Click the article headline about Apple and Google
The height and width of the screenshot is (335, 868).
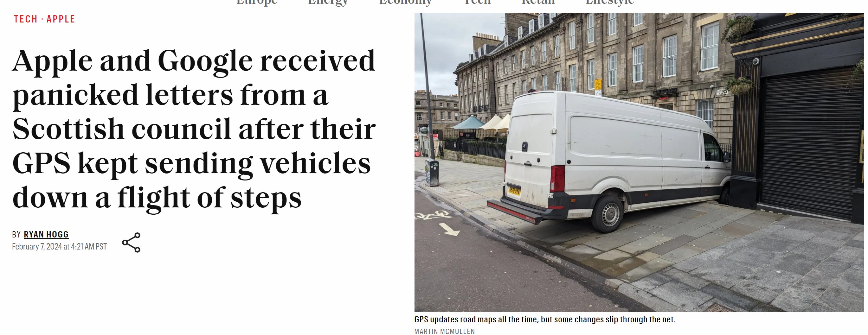pyautogui.click(x=194, y=129)
